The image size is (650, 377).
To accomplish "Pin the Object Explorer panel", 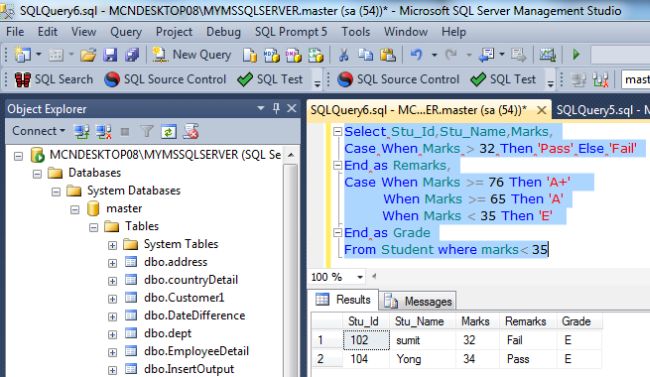I will pyautogui.click(x=276, y=109).
